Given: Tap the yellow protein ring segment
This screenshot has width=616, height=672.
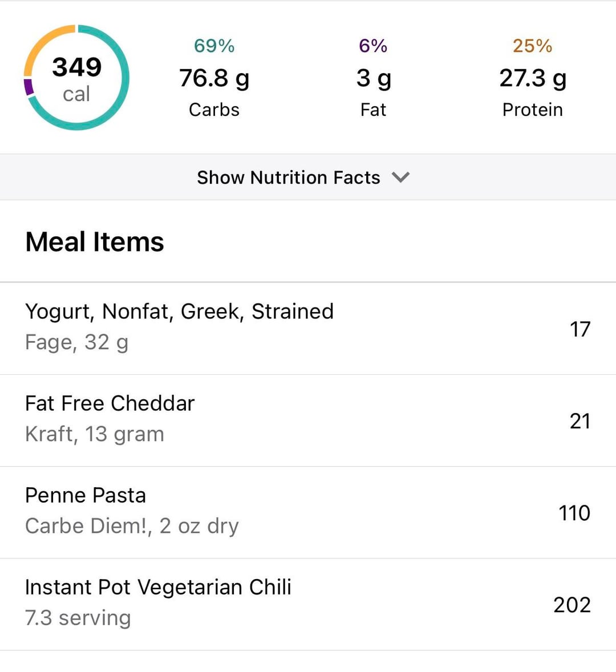Looking at the screenshot, I should [40, 44].
